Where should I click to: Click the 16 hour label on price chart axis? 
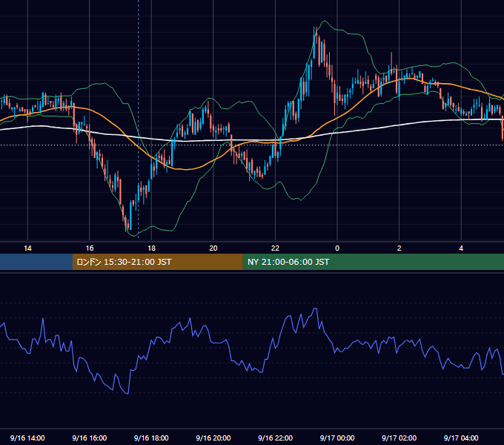[x=90, y=248]
